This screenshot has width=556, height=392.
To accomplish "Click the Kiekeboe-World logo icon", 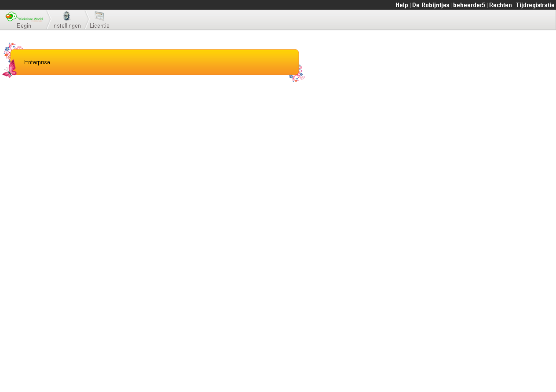I will pos(24,17).
